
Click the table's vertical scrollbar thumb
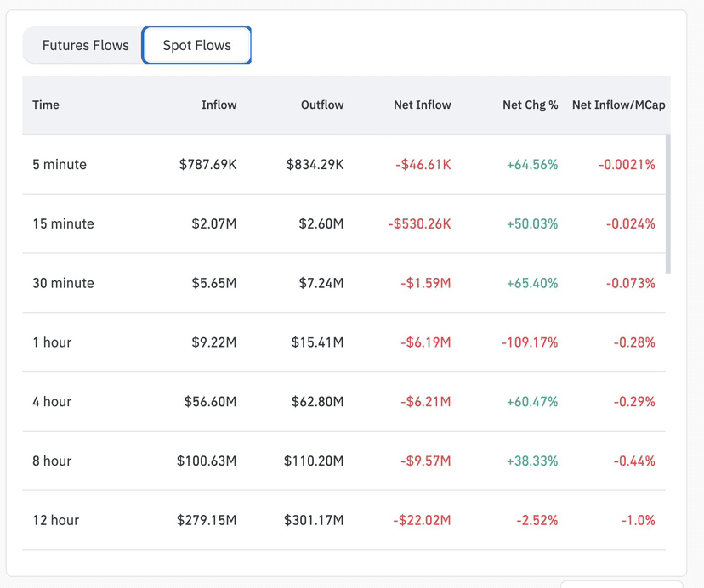tap(668, 204)
